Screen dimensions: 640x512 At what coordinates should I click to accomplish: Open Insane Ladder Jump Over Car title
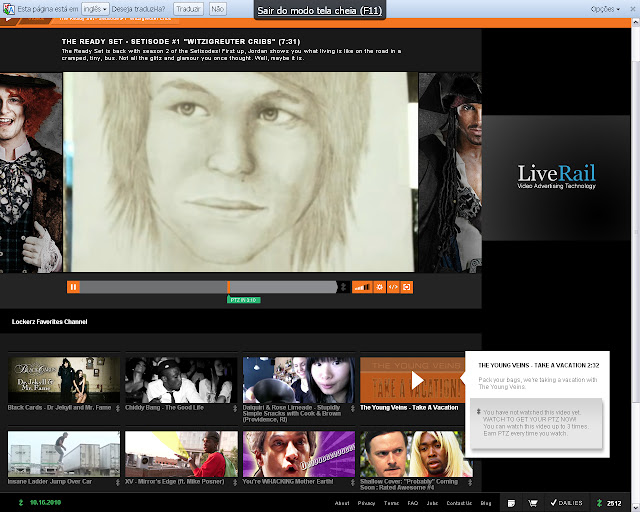pos(50,482)
